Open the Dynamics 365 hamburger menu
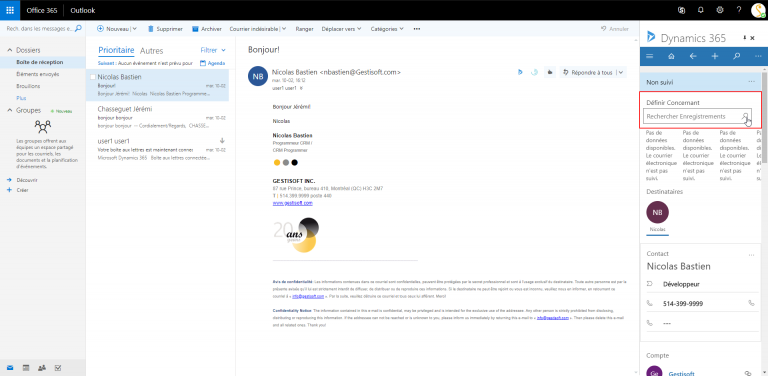This screenshot has height=376, width=768. [x=650, y=56]
